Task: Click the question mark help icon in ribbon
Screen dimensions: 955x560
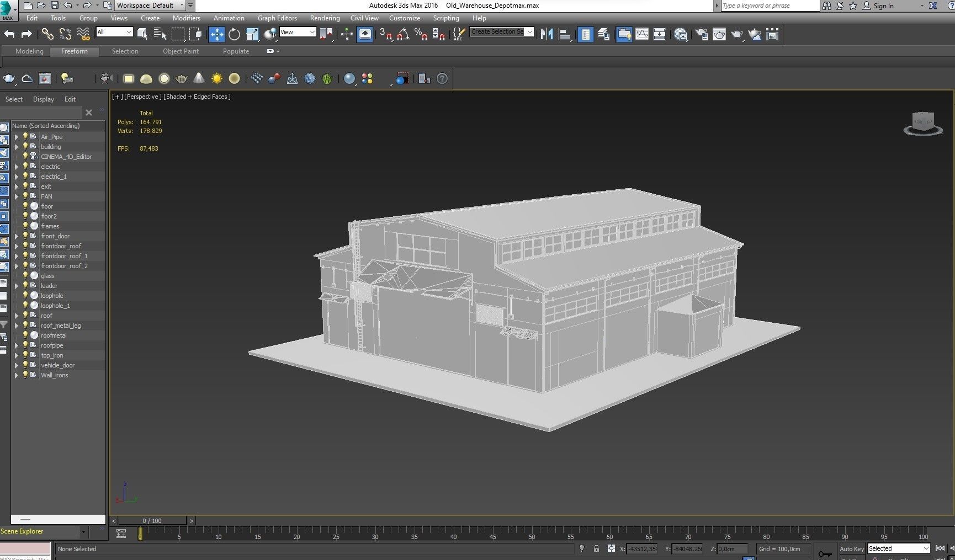Action: point(442,78)
